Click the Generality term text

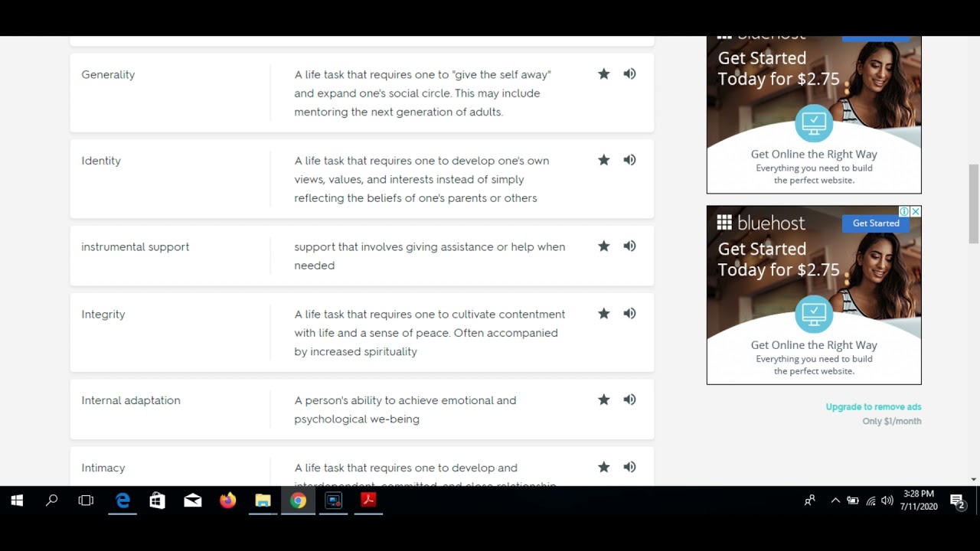(108, 74)
